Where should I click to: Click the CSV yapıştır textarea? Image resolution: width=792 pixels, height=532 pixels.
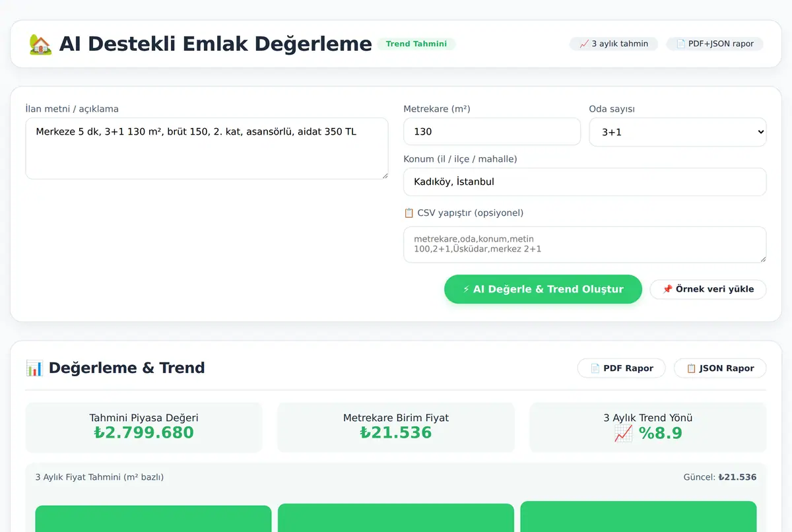click(x=585, y=244)
